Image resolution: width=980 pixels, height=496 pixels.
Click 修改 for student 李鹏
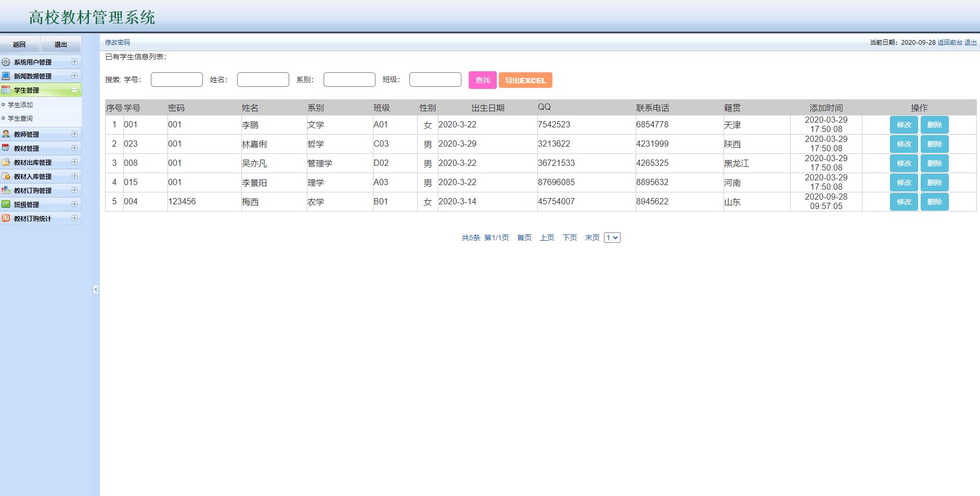[904, 125]
